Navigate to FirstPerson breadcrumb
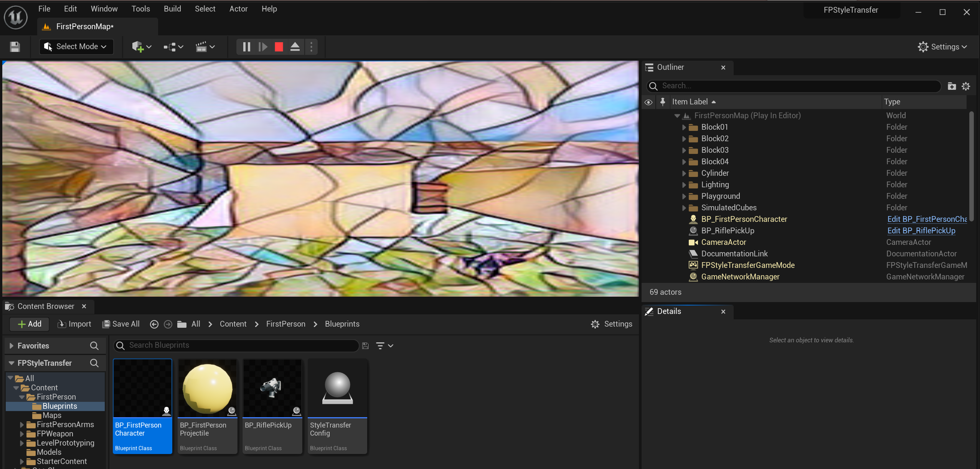The height and width of the screenshot is (469, 980). click(285, 324)
